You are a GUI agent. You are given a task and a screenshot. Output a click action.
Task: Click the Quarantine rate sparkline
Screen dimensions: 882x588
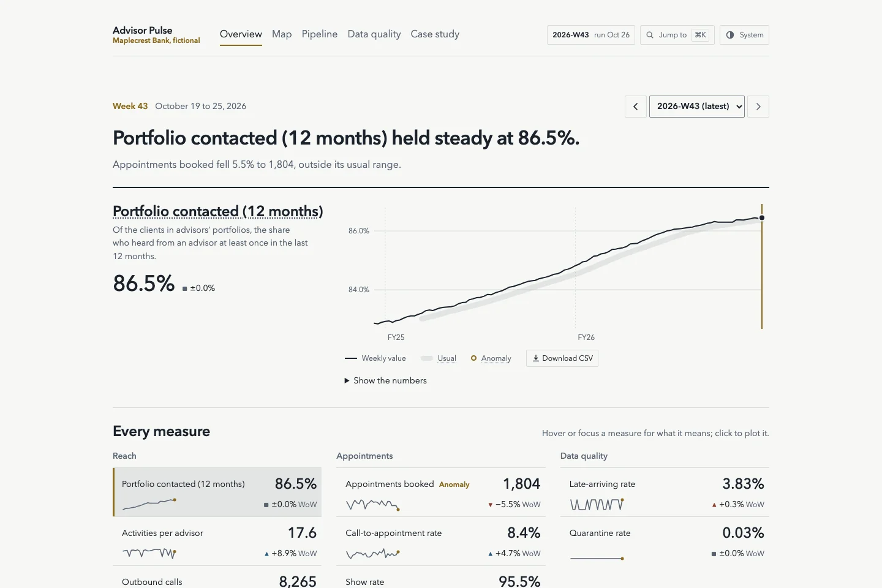(x=597, y=558)
